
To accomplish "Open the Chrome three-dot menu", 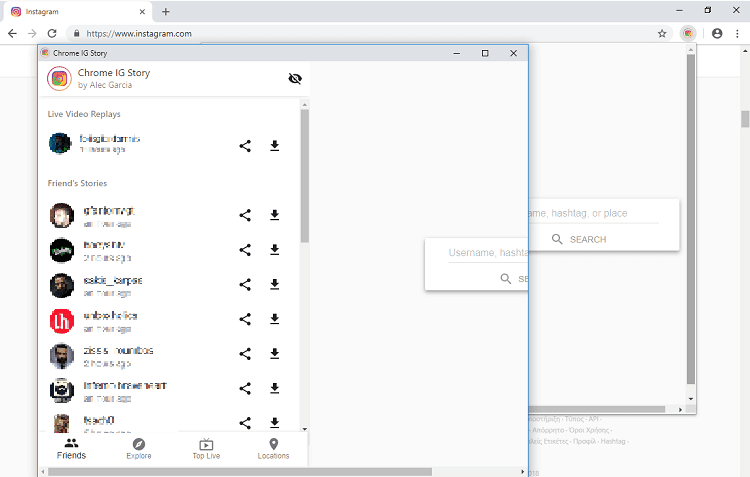I will coord(737,33).
